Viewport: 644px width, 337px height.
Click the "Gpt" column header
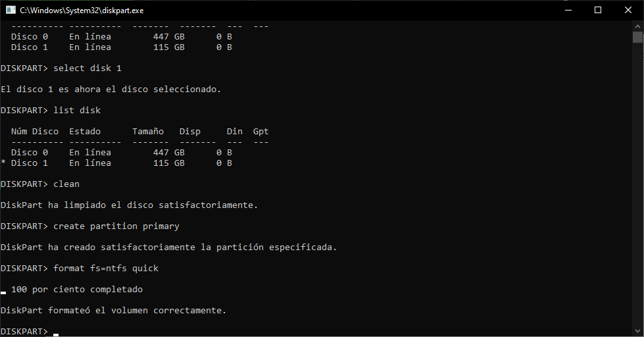pyautogui.click(x=260, y=132)
